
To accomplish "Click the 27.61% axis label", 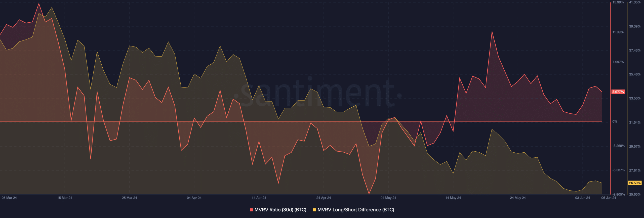I will point(635,170).
